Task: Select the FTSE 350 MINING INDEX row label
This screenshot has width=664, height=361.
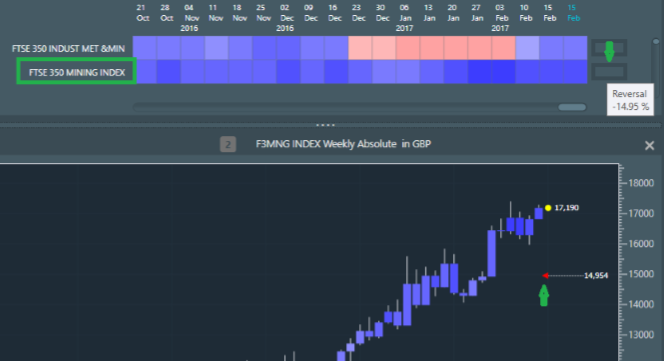Action: coord(77,72)
